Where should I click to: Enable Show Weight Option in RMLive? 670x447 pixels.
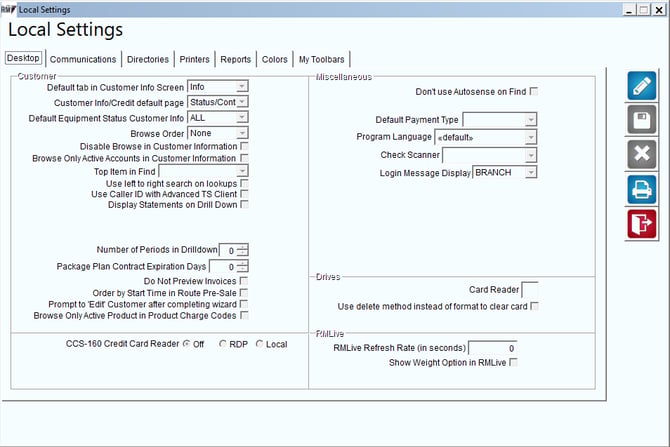coord(513,362)
